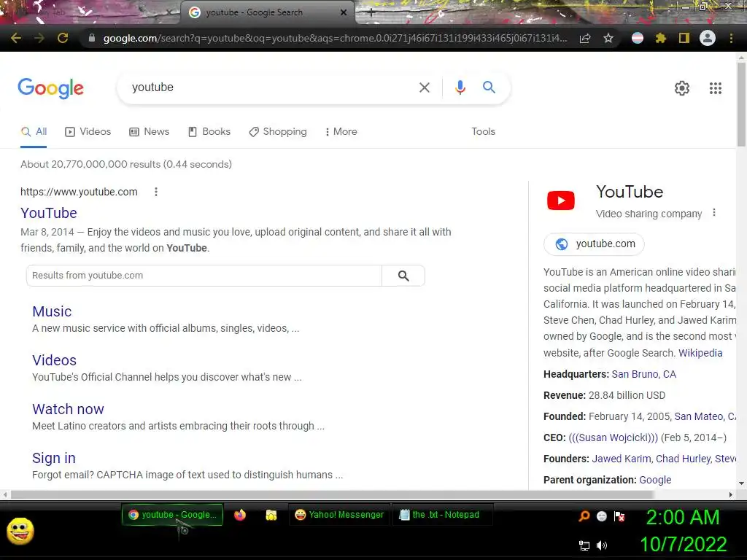The width and height of the screenshot is (747, 560).
Task: Open the Videos sitelink
Action: pyautogui.click(x=54, y=360)
